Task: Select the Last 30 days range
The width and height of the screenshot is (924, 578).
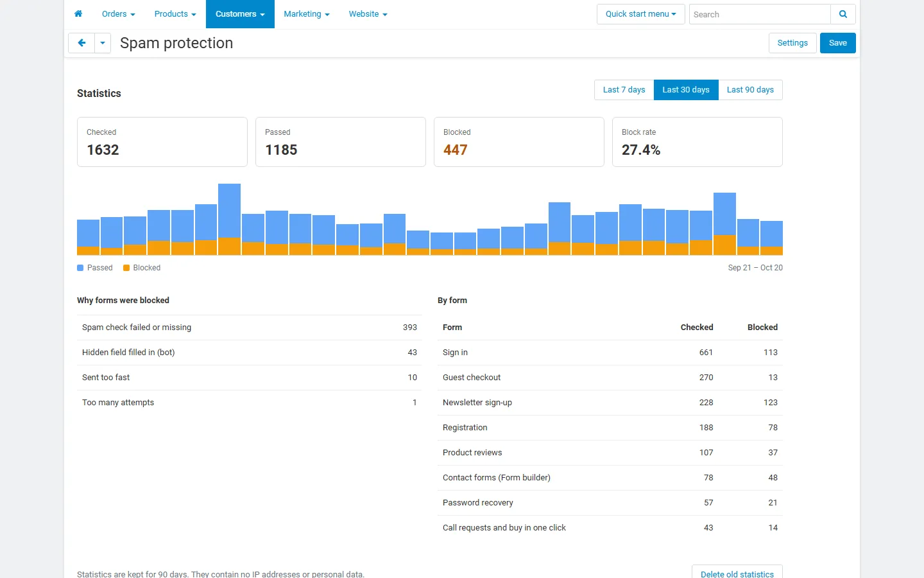Action: (x=686, y=90)
